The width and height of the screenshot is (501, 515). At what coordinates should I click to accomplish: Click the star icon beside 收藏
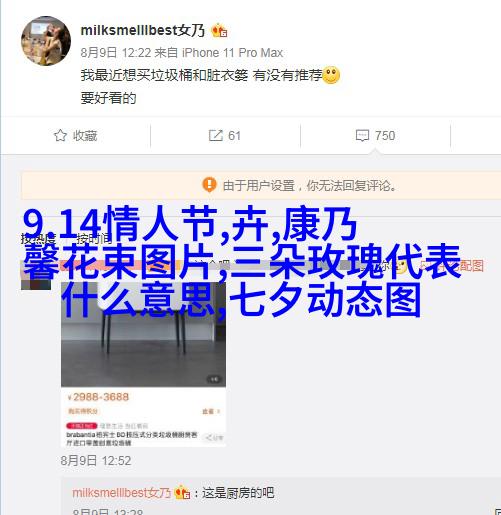pos(60,135)
